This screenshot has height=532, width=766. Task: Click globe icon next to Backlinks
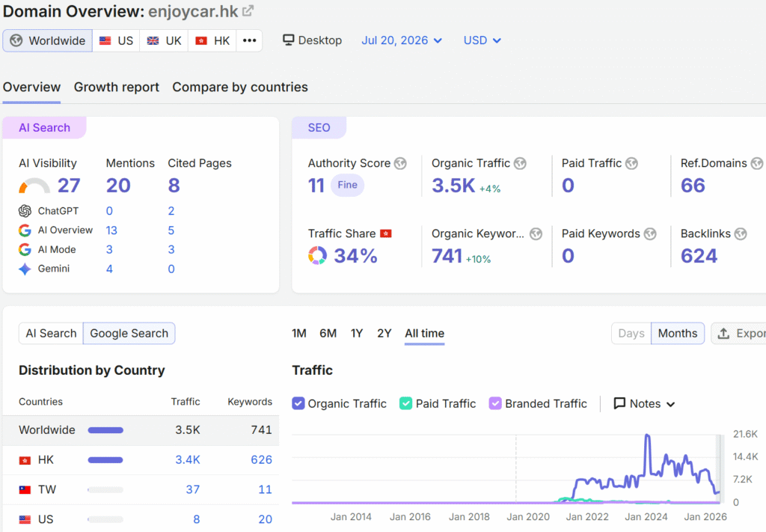pos(741,234)
